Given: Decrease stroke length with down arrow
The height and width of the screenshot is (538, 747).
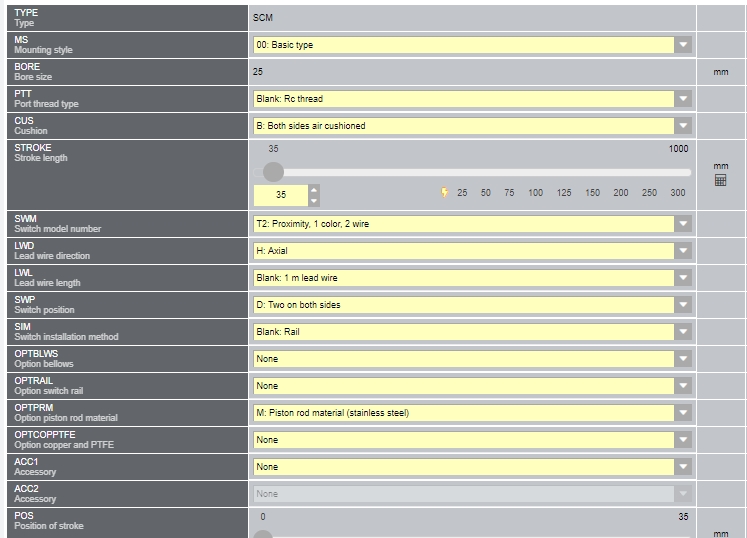Looking at the screenshot, I should (313, 201).
